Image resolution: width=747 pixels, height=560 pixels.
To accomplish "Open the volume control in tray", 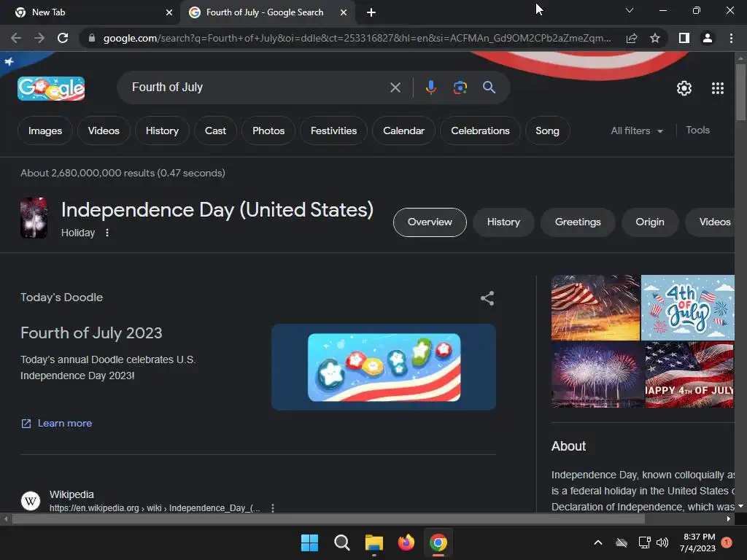I will pos(662,542).
